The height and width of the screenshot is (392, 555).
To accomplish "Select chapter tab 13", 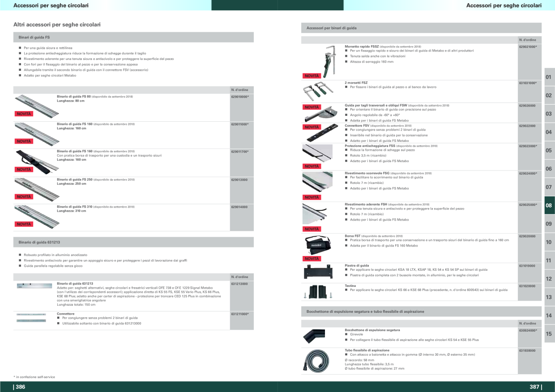I will pos(549,297).
